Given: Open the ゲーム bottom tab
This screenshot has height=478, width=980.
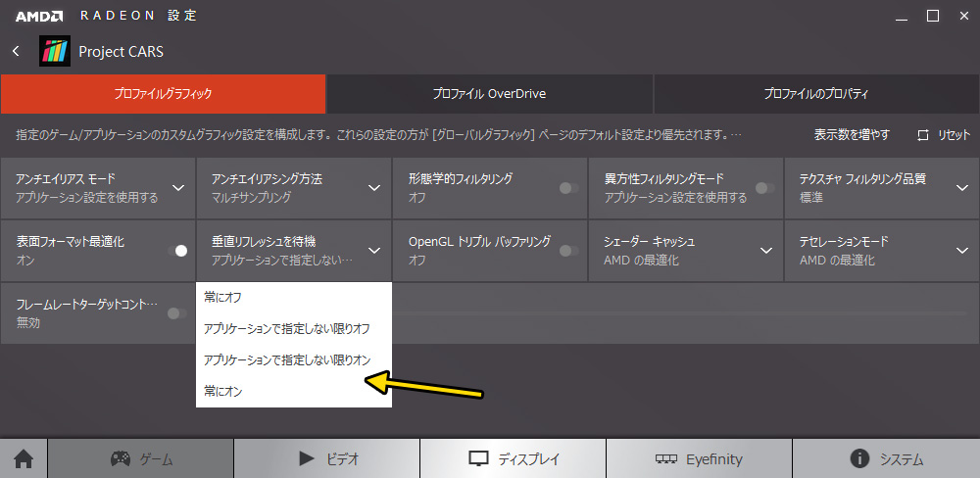Looking at the screenshot, I should click(140, 459).
